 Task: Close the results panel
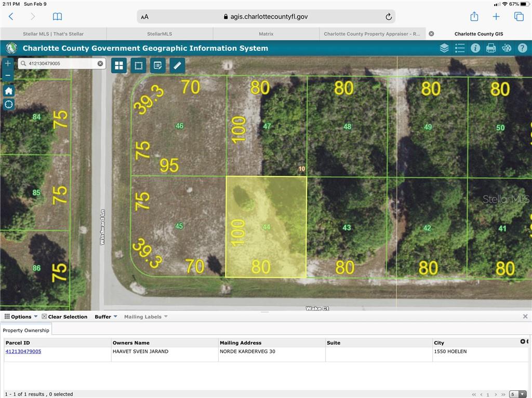tap(525, 316)
